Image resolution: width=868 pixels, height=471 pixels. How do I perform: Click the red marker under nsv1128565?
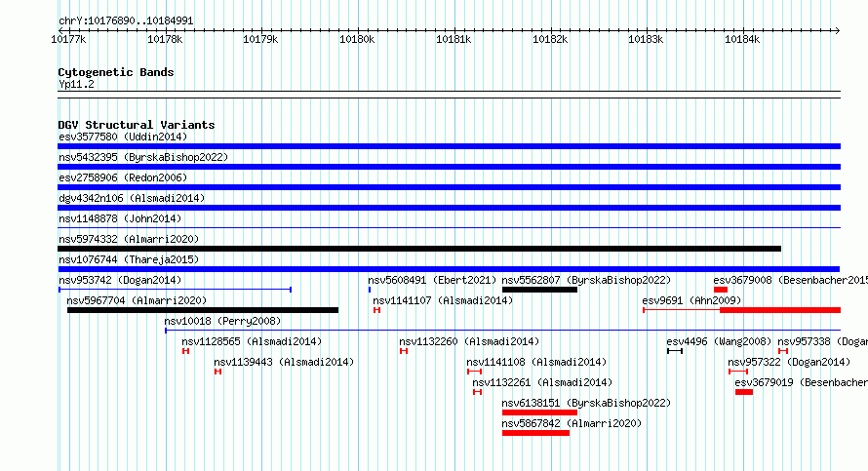tap(186, 351)
